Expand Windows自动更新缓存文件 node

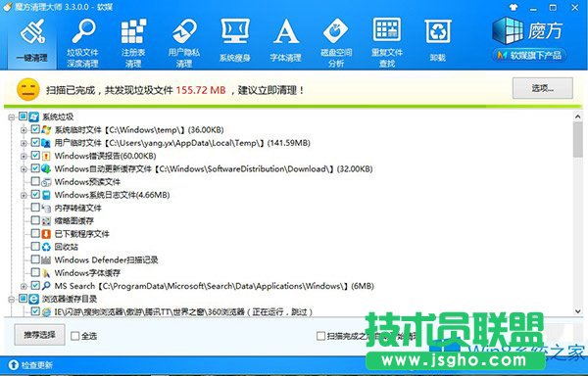24,169
